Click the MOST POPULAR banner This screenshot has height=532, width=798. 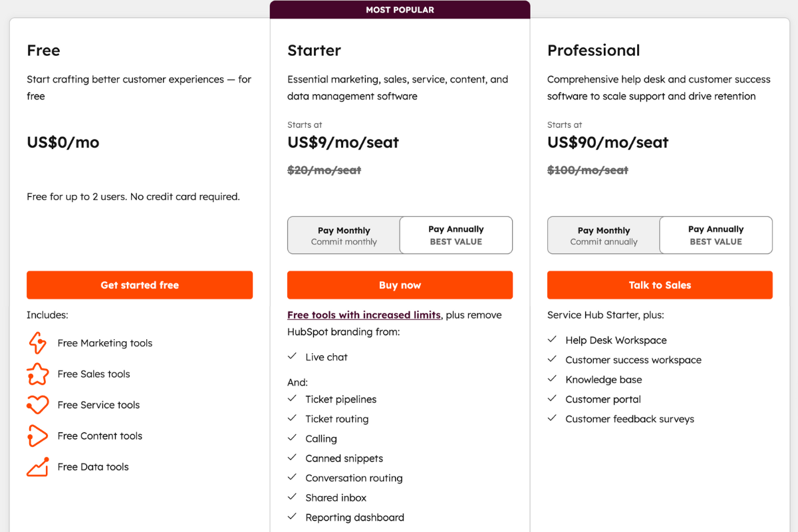400,9
